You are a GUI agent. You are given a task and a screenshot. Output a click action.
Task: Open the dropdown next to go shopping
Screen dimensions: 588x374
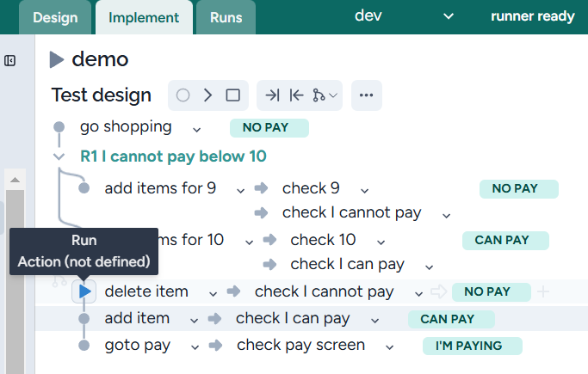click(x=197, y=129)
